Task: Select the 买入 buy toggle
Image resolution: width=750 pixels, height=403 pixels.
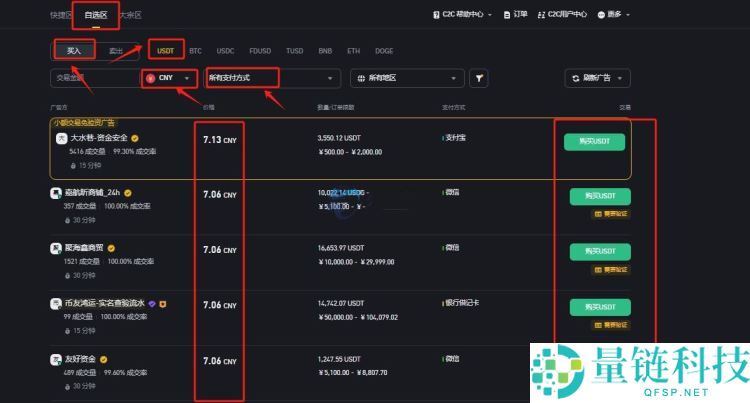Action: tap(74, 50)
